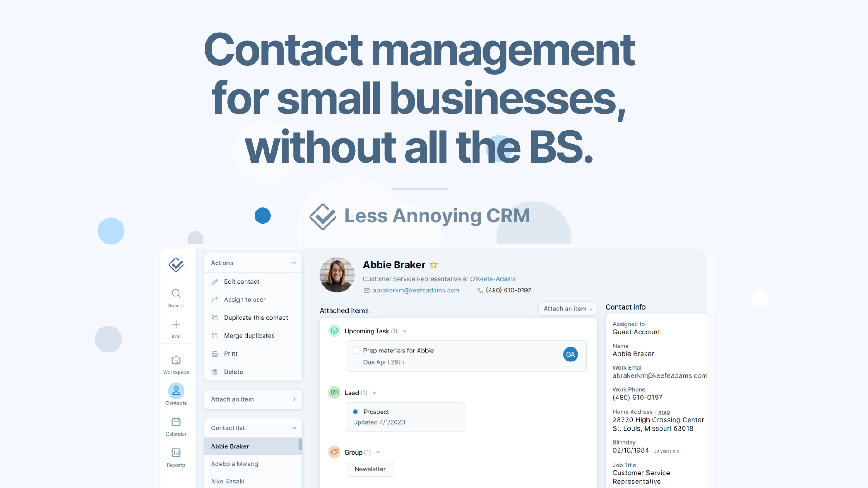Click the map link next to Home Address
The height and width of the screenshot is (488, 868).
664,411
